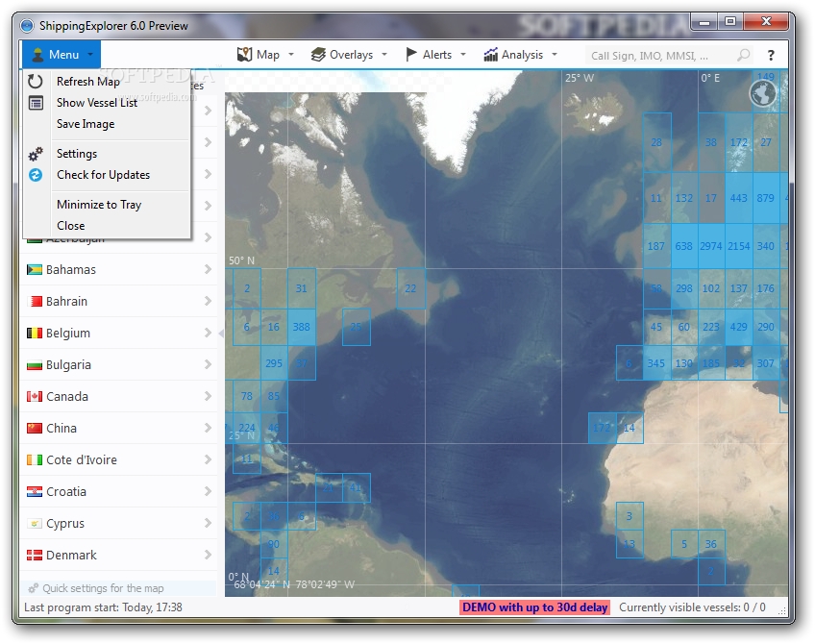Click the Denmark flag icon
This screenshot has height=644, width=815.
pos(35,556)
